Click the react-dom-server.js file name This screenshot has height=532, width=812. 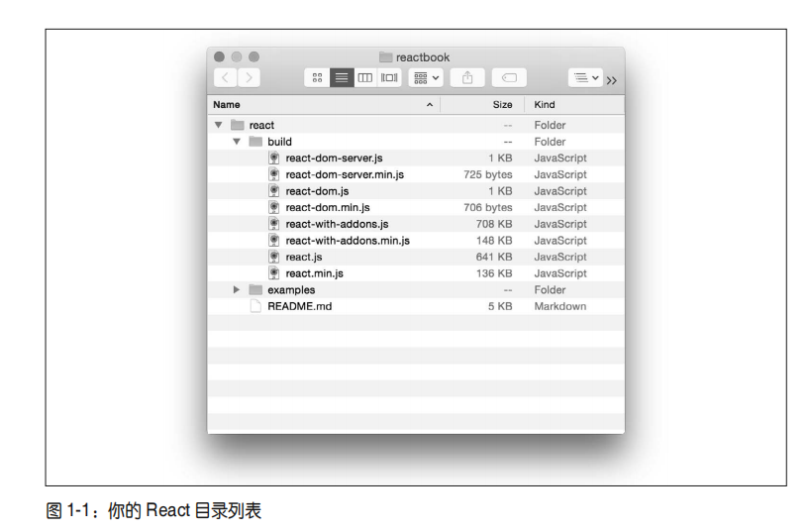pos(334,158)
